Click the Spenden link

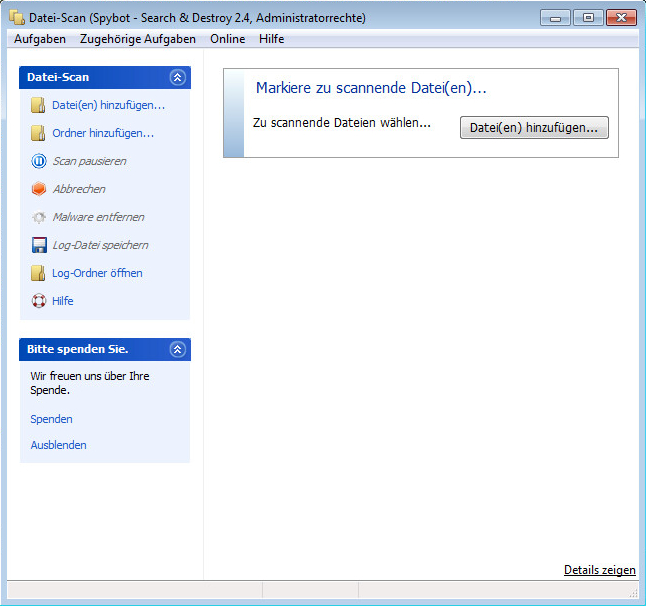pos(51,419)
